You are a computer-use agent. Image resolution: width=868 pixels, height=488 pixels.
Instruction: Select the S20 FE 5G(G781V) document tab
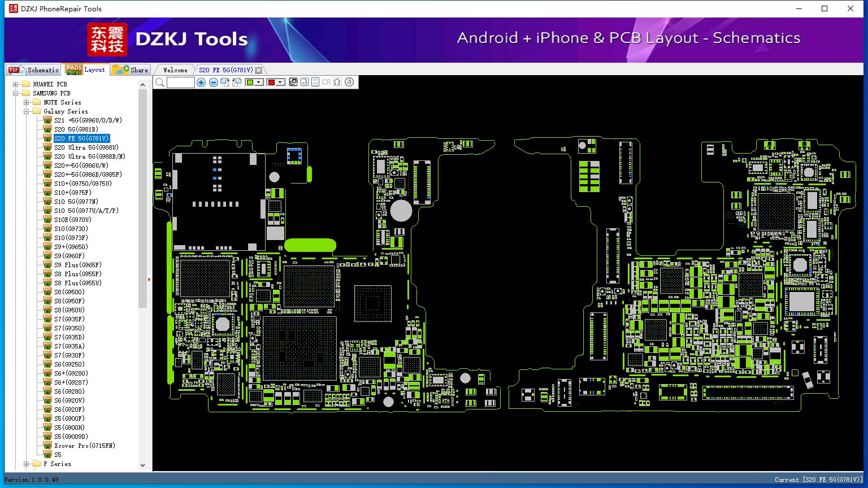(x=226, y=70)
